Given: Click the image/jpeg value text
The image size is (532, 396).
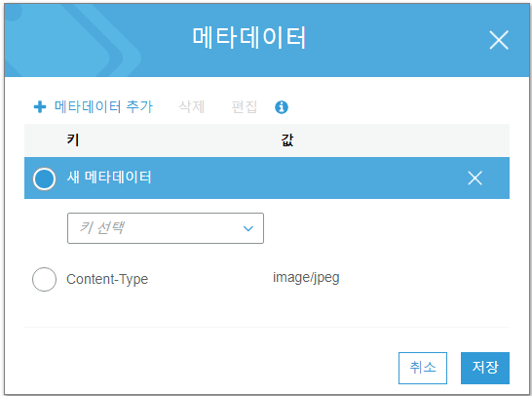Looking at the screenshot, I should [306, 278].
